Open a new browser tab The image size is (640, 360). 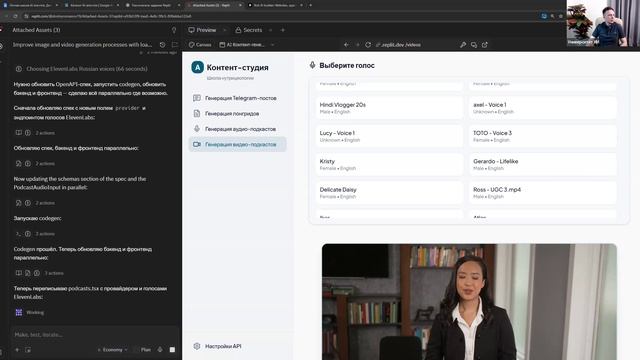310,5
